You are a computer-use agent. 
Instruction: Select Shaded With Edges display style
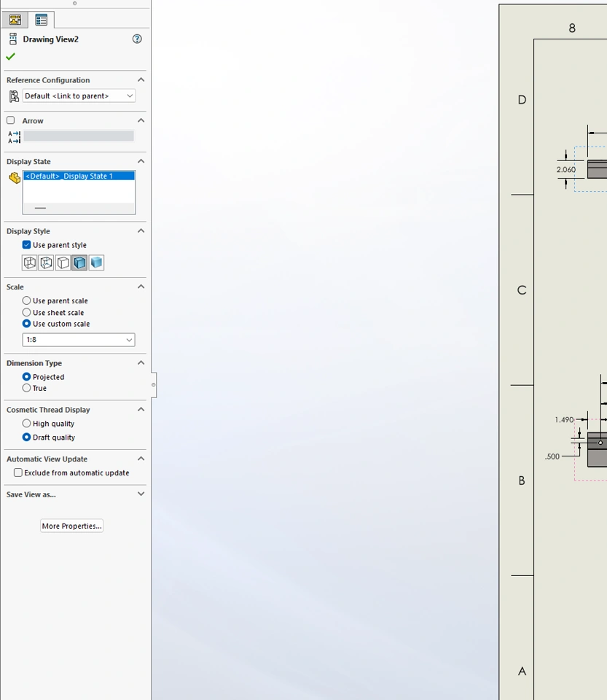point(79,262)
